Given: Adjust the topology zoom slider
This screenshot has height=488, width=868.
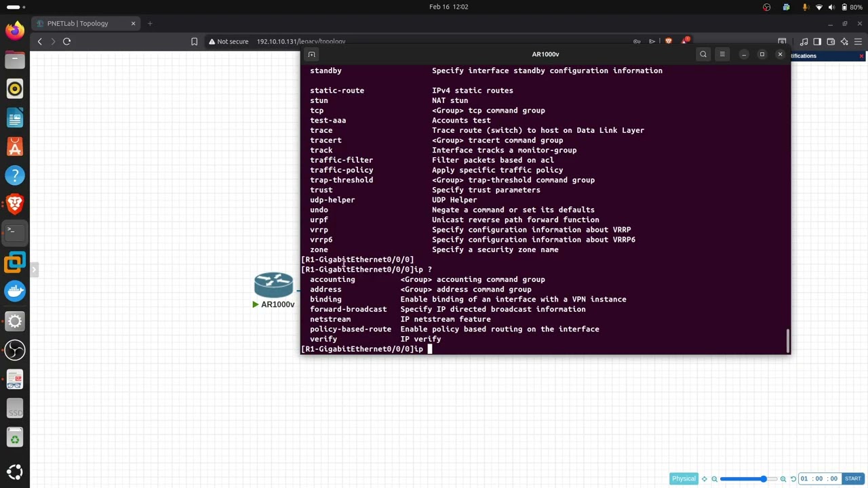Looking at the screenshot, I should click(x=749, y=479).
